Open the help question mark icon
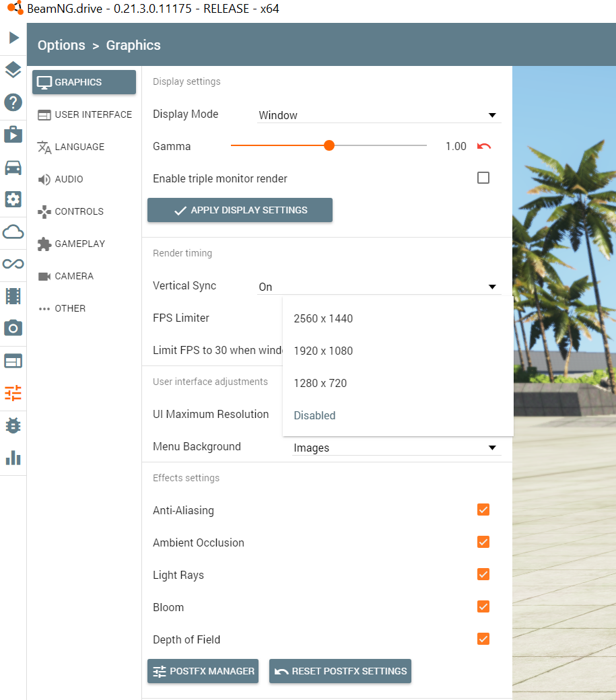 [x=13, y=102]
